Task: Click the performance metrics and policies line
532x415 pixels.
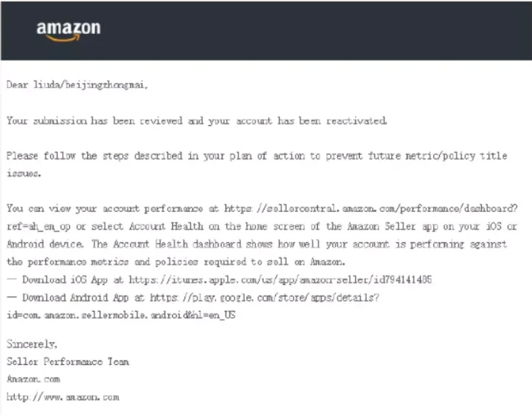Action: [x=176, y=262]
